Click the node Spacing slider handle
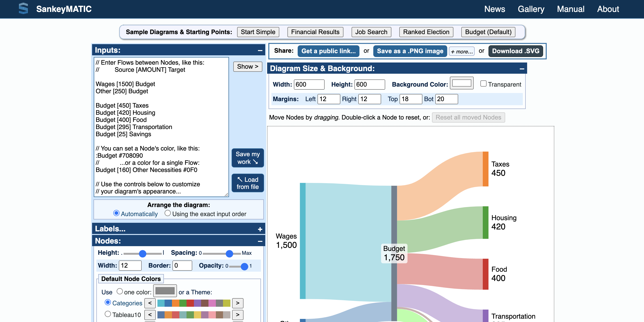Viewport: 644px width, 322px height. tap(229, 254)
